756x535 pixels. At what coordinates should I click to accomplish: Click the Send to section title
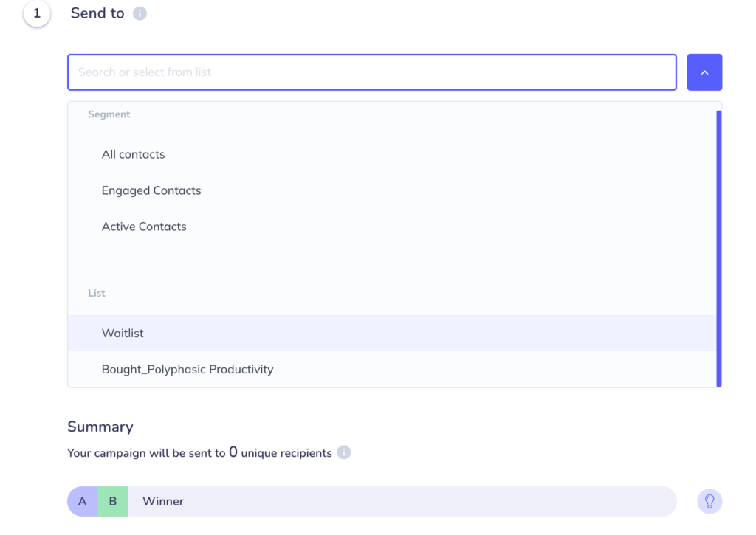click(x=97, y=13)
